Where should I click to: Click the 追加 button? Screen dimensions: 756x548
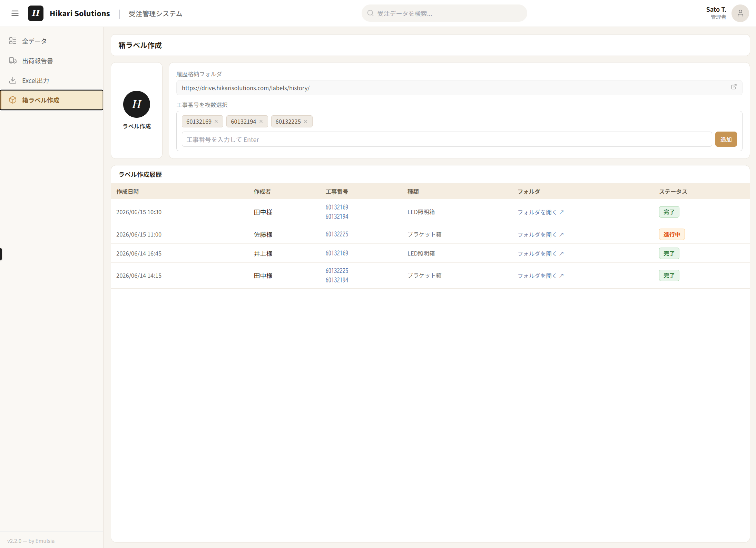coord(726,140)
